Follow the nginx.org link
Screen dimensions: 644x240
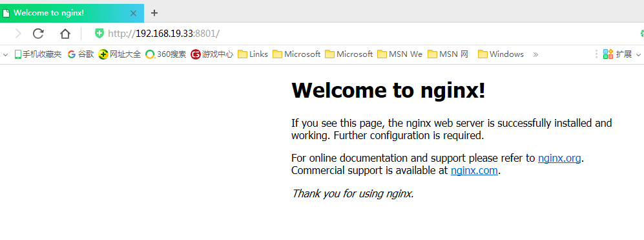coord(559,158)
